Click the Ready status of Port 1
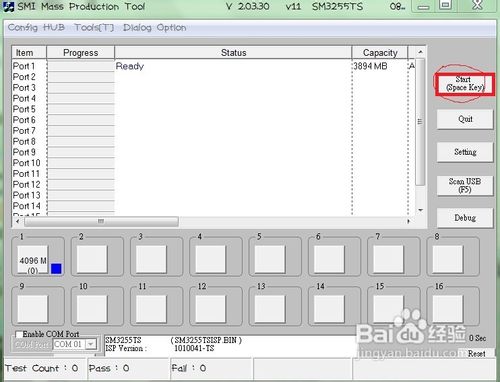This screenshot has width=500, height=382. (130, 66)
